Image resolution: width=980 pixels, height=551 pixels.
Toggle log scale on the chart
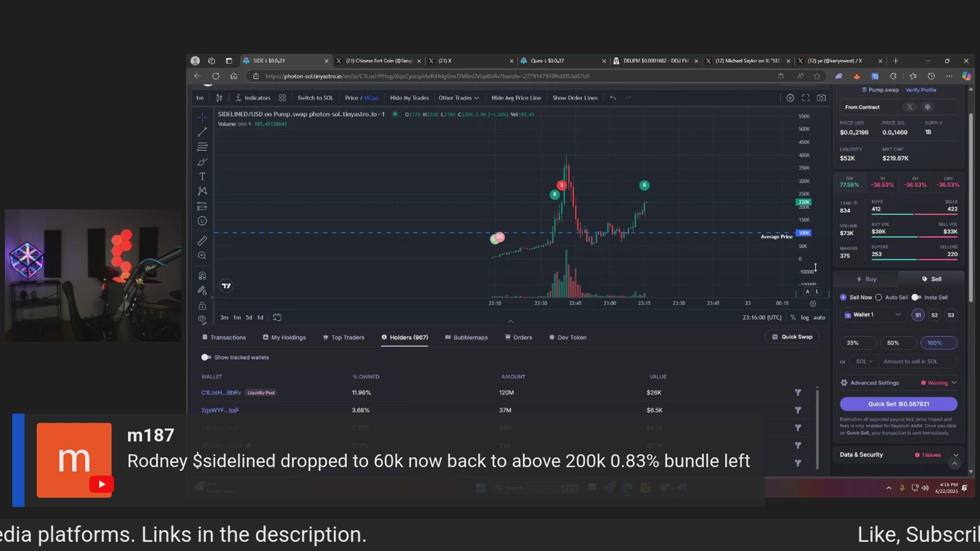point(805,317)
